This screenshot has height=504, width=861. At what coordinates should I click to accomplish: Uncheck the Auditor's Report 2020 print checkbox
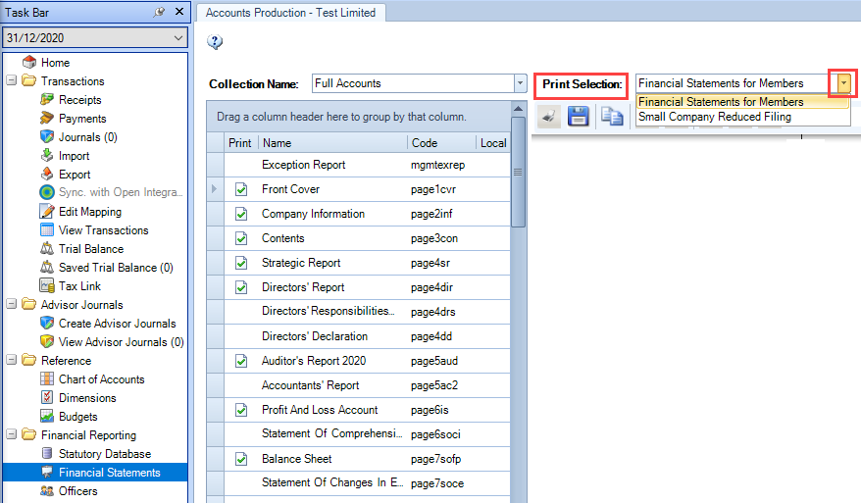(x=241, y=361)
